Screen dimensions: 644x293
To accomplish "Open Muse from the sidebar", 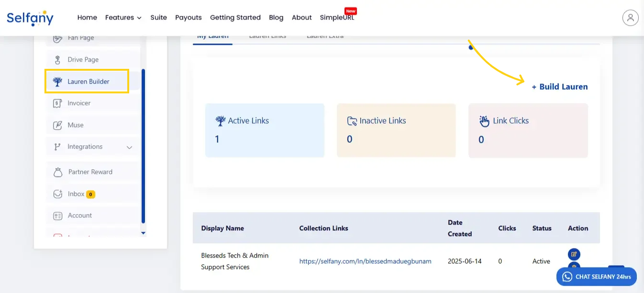I will coord(93,125).
